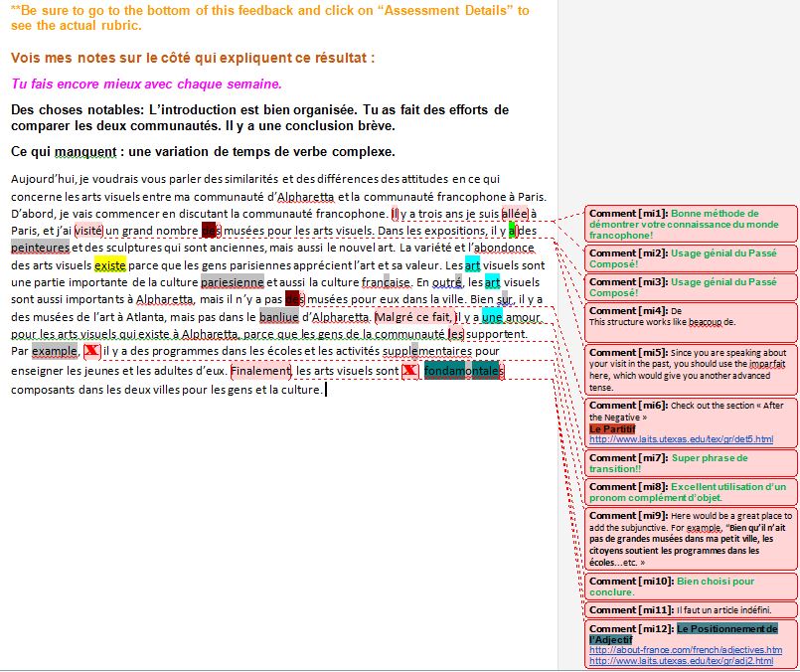Select the red X icon before "il y a des programmes"
Viewport: 800px width, 672px height.
pyautogui.click(x=90, y=350)
